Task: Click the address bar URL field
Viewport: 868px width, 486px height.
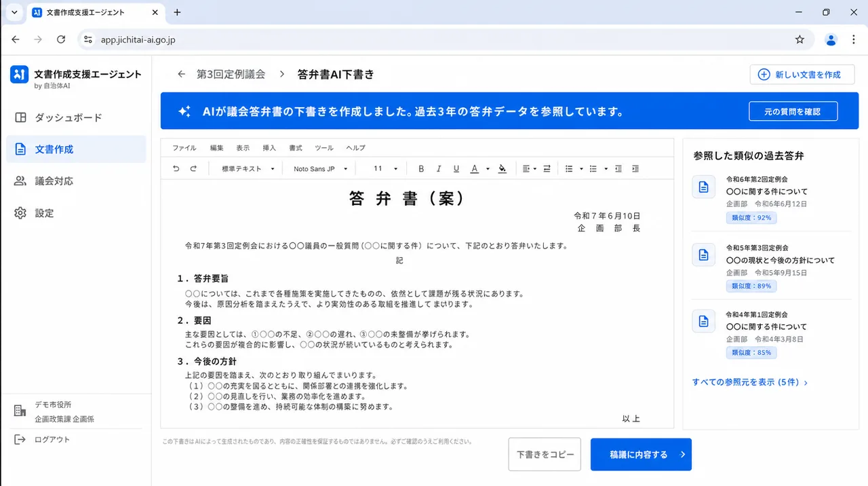Action: point(445,40)
